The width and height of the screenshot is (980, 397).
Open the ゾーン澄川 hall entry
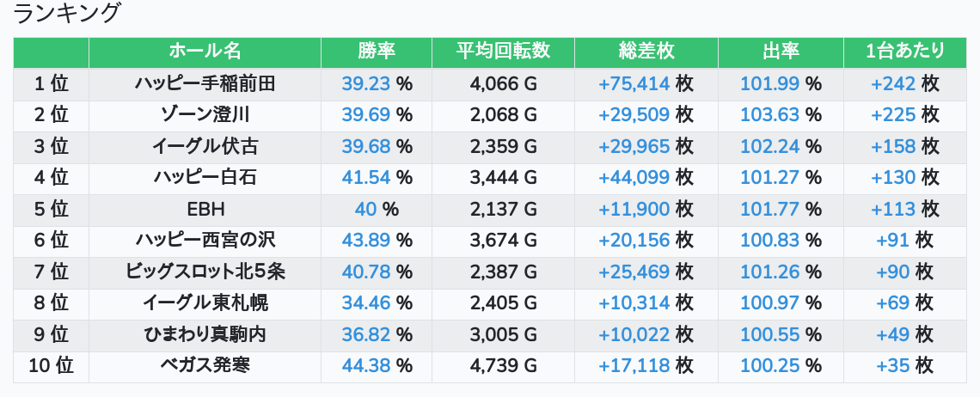[x=205, y=115]
